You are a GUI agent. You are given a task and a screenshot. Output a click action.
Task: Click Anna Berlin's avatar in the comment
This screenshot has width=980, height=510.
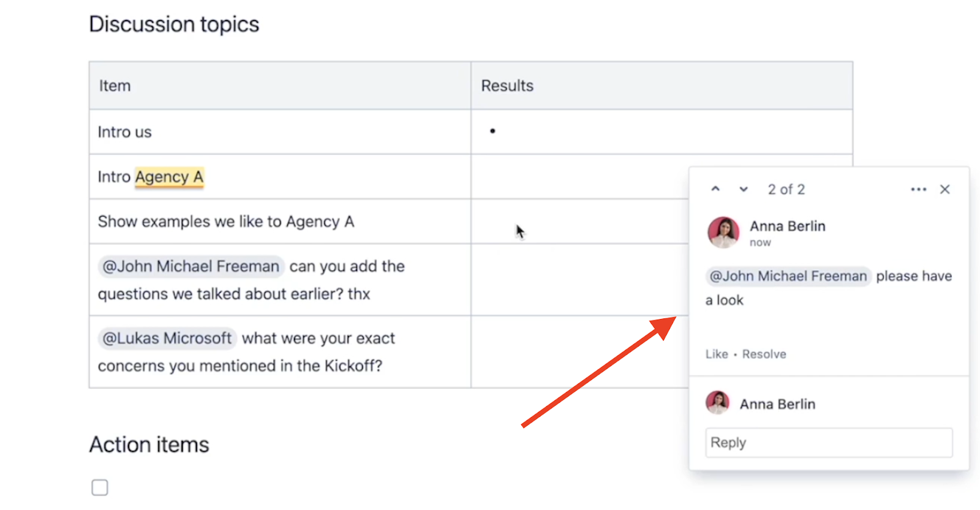click(x=723, y=233)
